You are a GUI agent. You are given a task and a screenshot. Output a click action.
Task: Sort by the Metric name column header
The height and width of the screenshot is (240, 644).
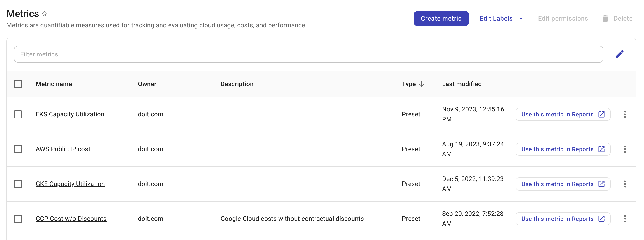[x=54, y=84]
